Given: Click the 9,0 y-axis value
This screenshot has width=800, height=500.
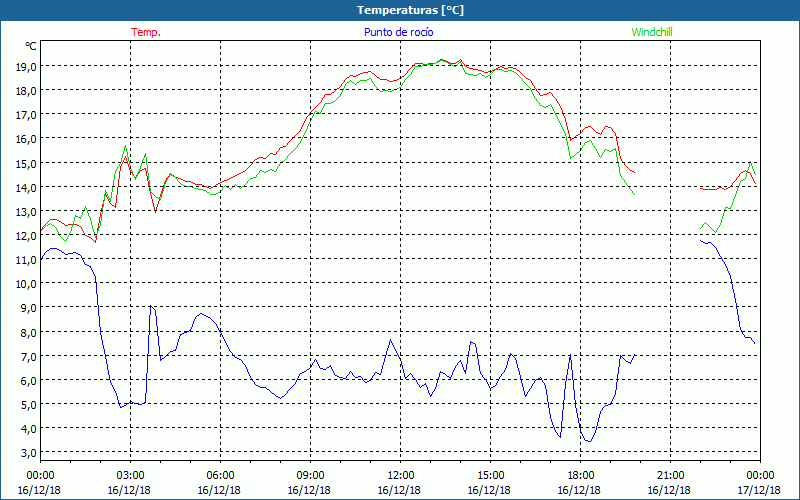Looking at the screenshot, I should pos(29,308).
